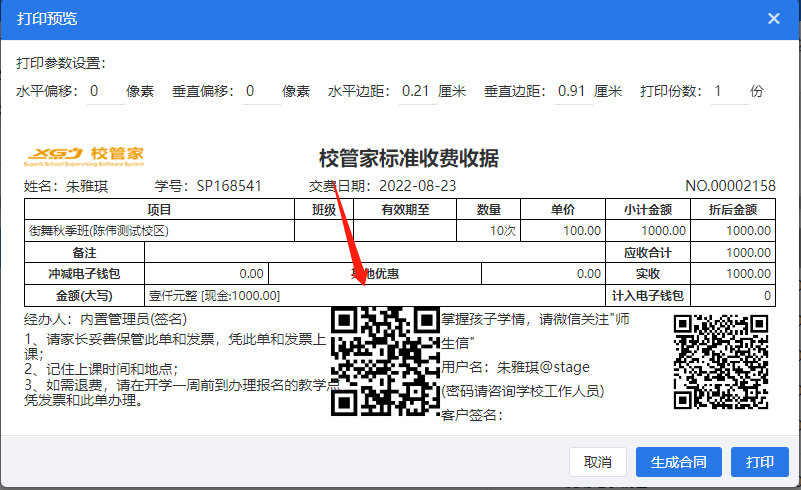Focus the 水平边距 centimeter input

click(414, 91)
